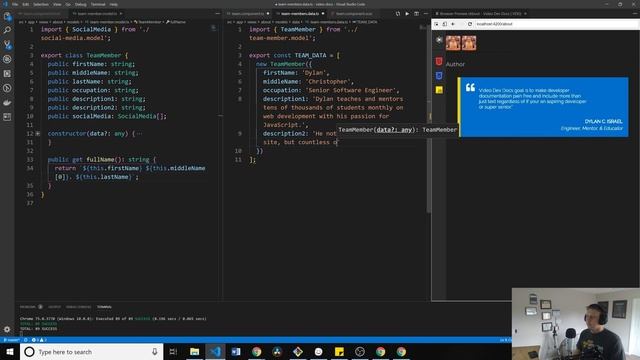Click the microphone icon in the search box
Image resolution: width=640 pixels, height=360 pixels.
pyautogui.click(x=155, y=351)
